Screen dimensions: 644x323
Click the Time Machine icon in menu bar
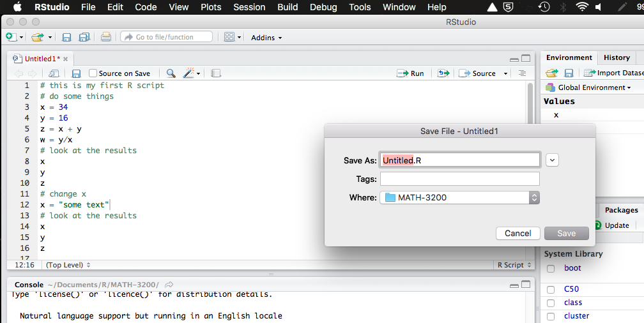pyautogui.click(x=544, y=6)
